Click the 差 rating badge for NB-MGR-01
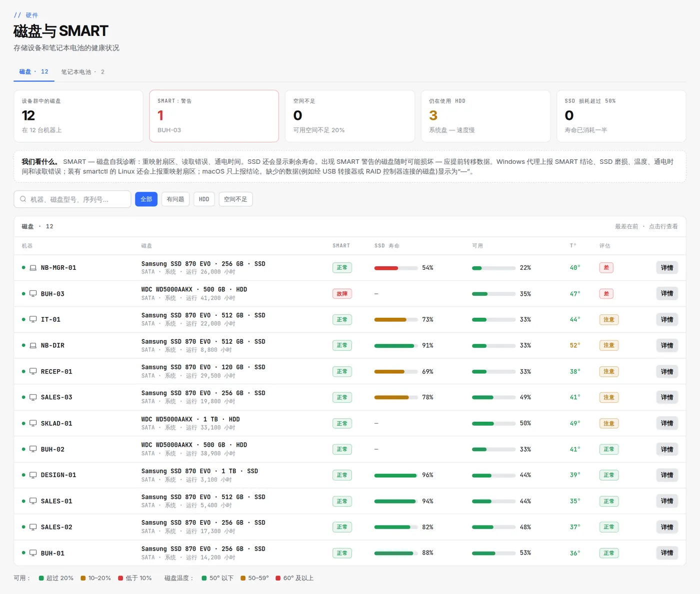The image size is (700, 594). [606, 268]
